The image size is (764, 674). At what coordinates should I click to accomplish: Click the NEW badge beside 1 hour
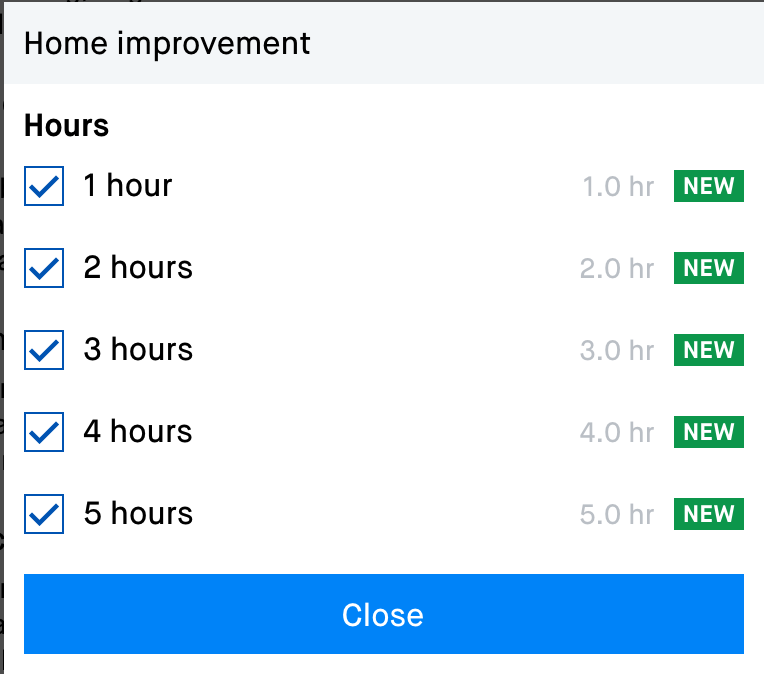709,186
